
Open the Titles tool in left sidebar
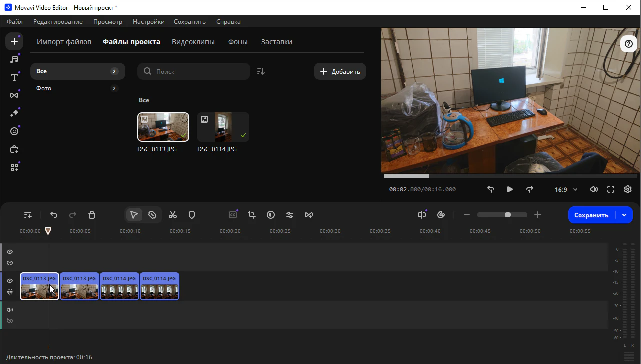tap(14, 77)
